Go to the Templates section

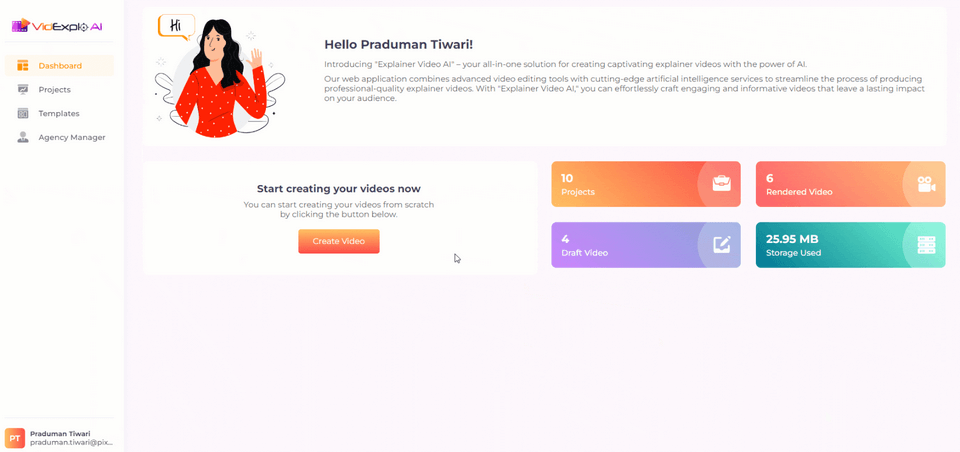pyautogui.click(x=59, y=113)
